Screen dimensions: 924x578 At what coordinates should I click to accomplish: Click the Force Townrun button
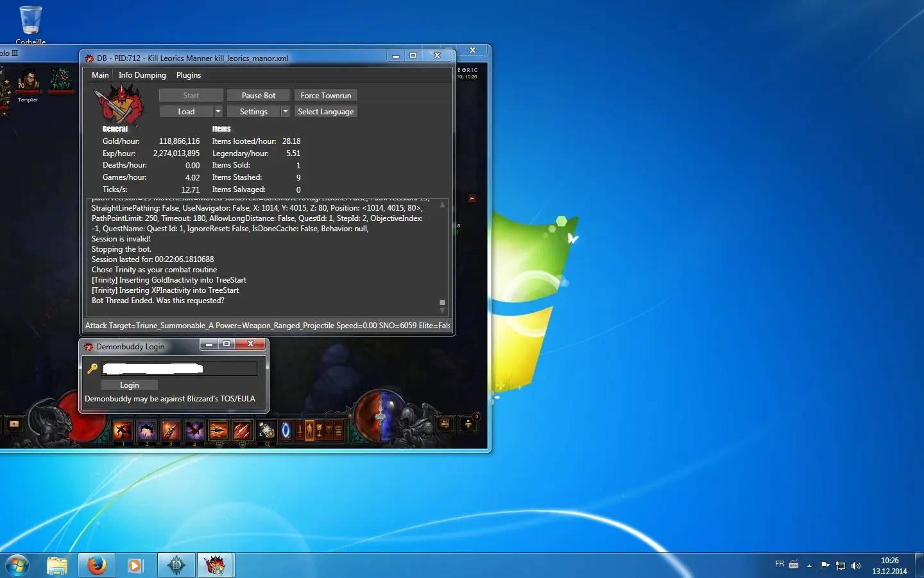(326, 95)
